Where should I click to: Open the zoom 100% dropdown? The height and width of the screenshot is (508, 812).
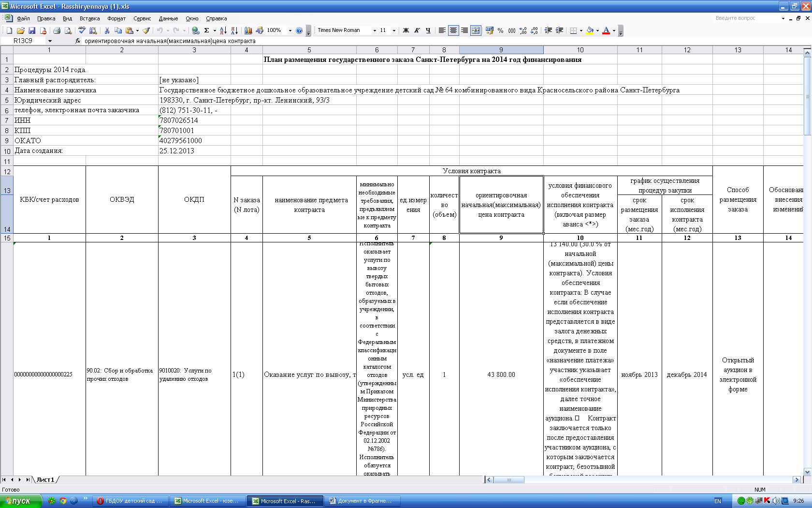click(290, 30)
